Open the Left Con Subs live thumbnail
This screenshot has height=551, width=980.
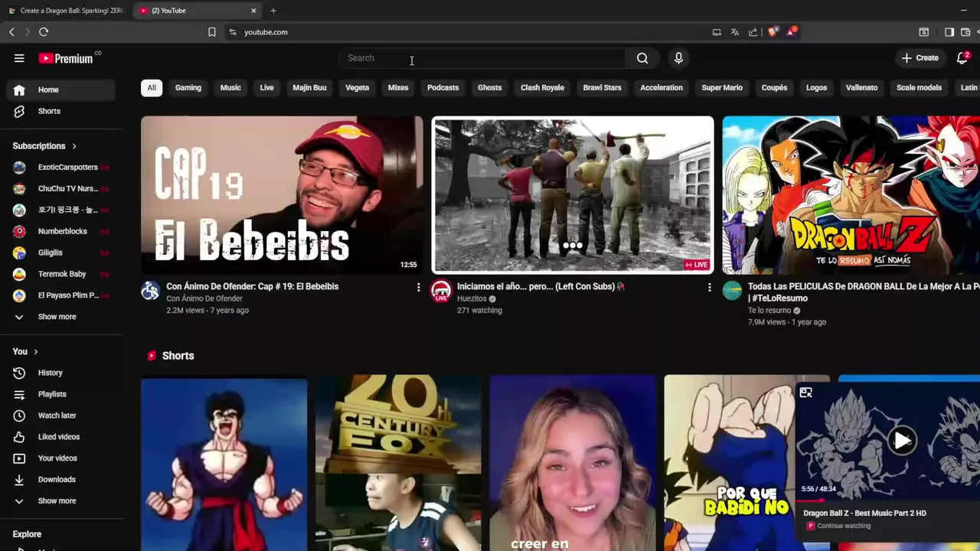tap(573, 194)
